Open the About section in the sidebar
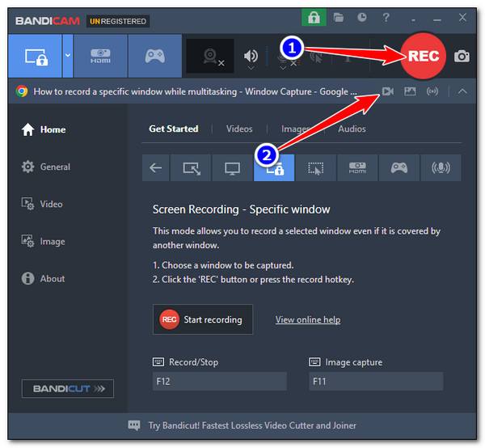Image resolution: width=485 pixels, height=448 pixels. [43, 278]
